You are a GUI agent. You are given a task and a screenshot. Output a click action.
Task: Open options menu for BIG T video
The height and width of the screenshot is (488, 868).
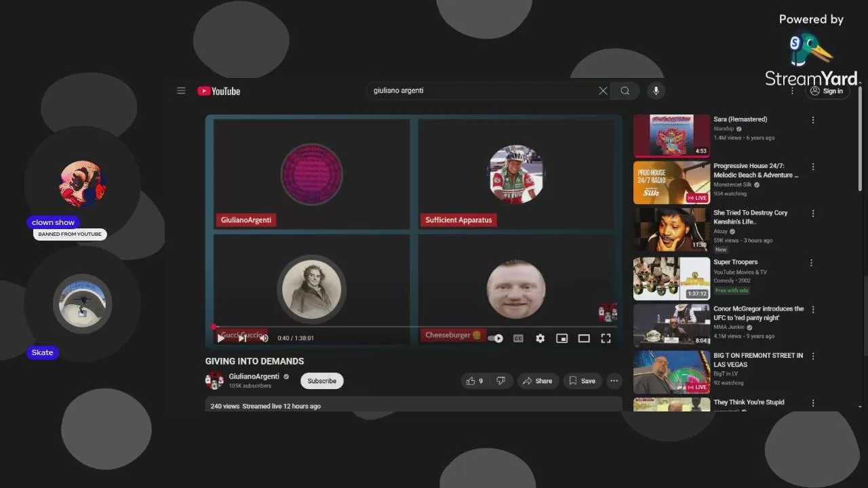click(813, 357)
